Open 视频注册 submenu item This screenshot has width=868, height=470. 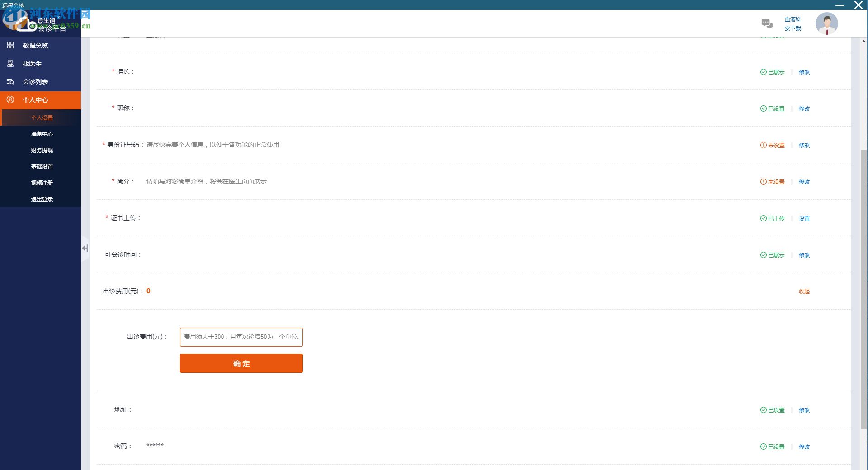point(41,183)
